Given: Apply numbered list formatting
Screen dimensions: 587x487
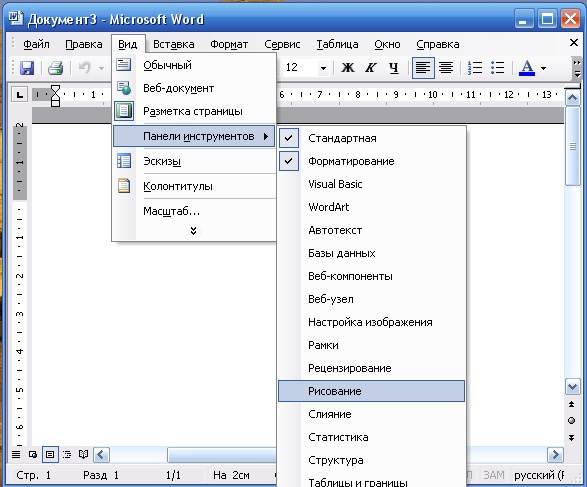Looking at the screenshot, I should (x=475, y=68).
